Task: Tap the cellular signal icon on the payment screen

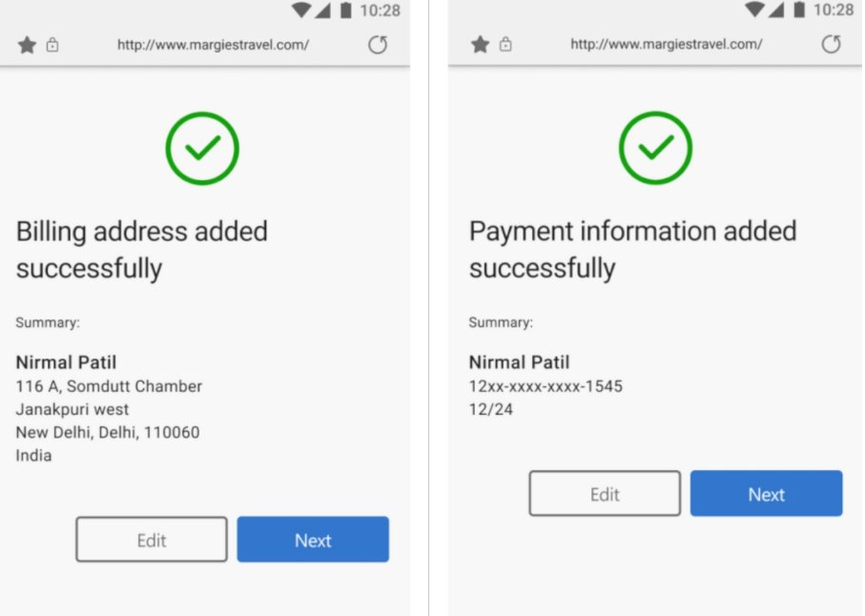Action: coord(775,10)
